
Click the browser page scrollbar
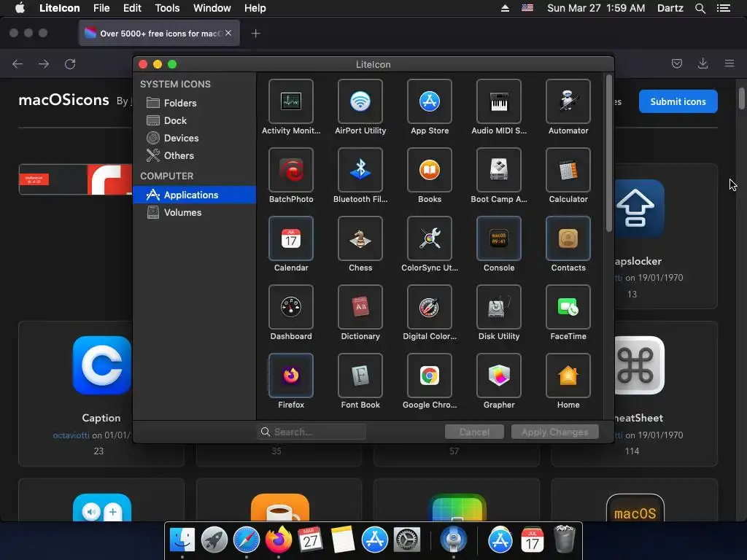click(x=741, y=98)
